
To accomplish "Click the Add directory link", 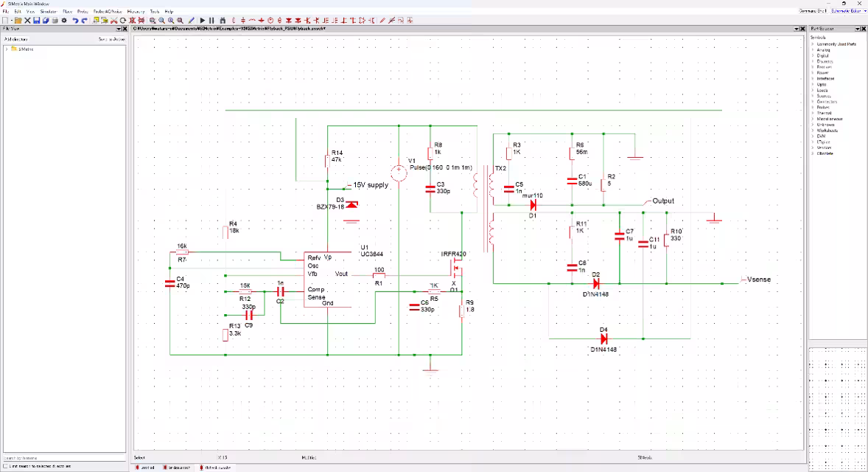I will 16,39.
